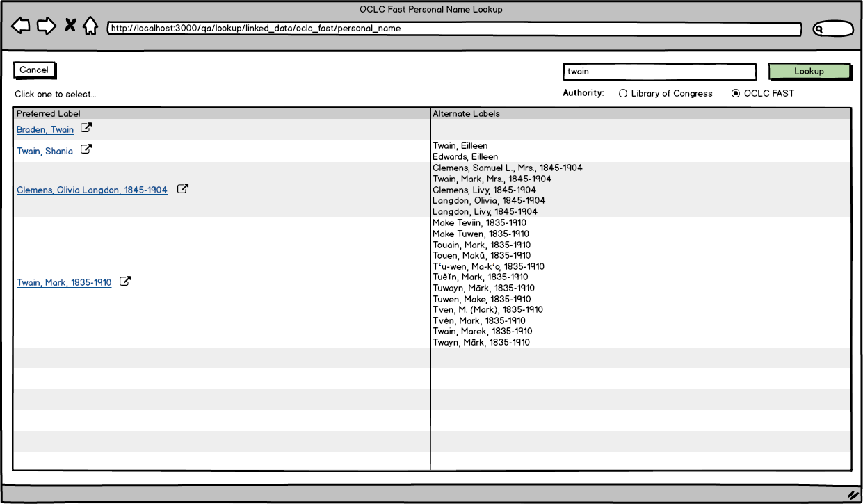Viewport: 863px width, 504px height.
Task: Open external link icon next to Braden, Twain
Action: point(86,128)
